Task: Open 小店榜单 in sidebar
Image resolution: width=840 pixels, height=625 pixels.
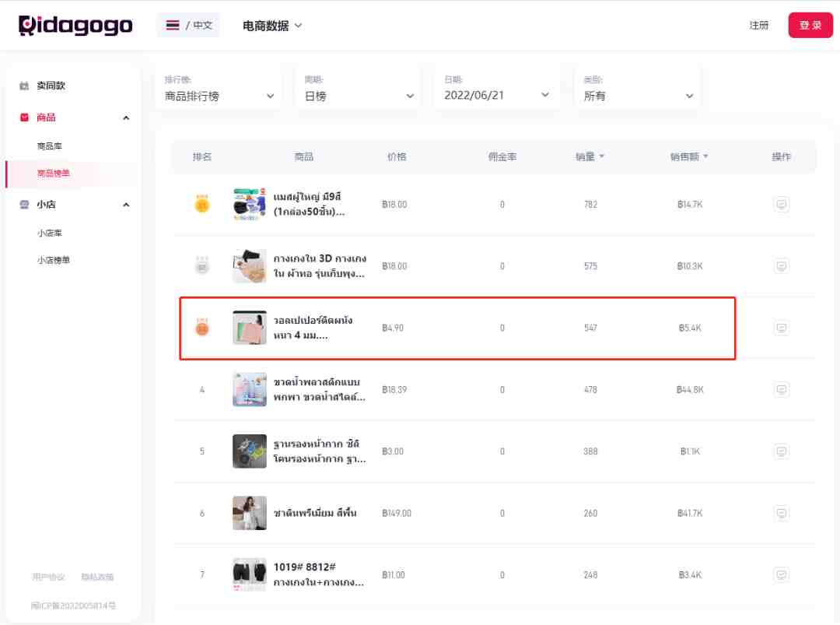Action: tap(53, 260)
